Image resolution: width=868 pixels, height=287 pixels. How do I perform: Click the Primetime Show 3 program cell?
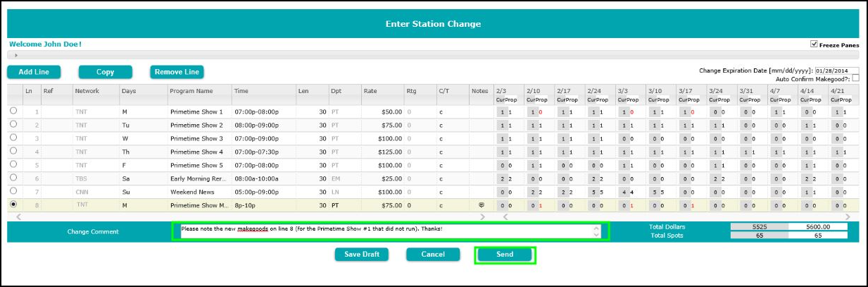coord(199,138)
